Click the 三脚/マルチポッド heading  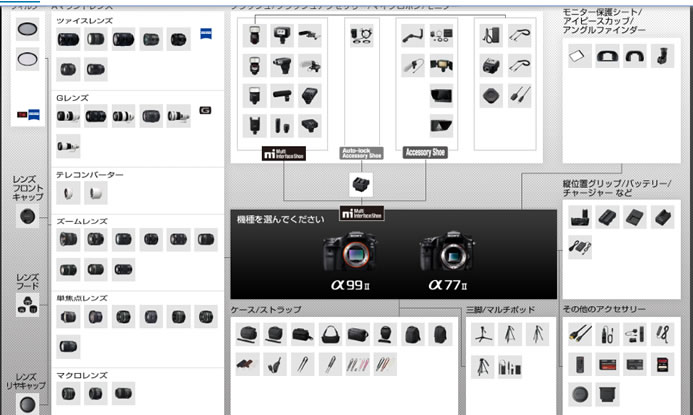500,310
